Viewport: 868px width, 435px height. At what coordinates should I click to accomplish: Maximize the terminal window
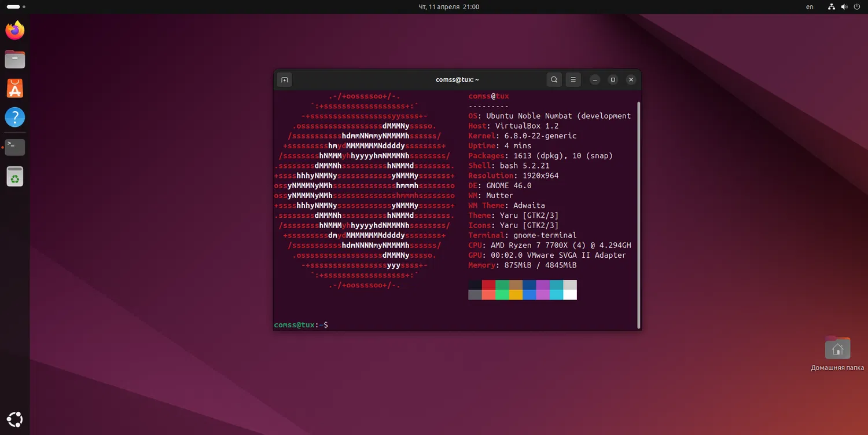[613, 80]
